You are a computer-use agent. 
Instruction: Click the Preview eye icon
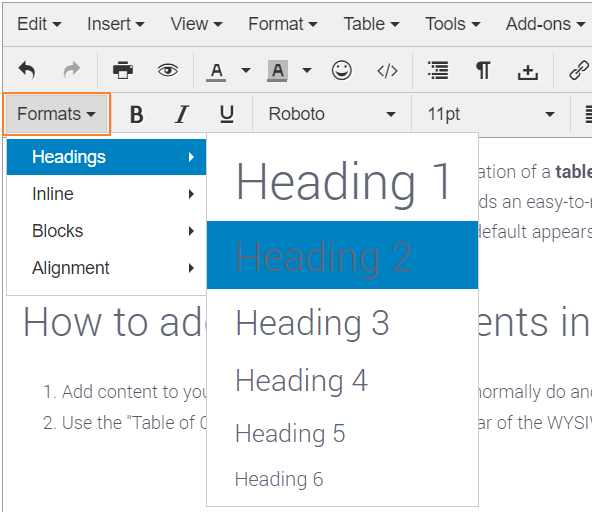pyautogui.click(x=168, y=70)
